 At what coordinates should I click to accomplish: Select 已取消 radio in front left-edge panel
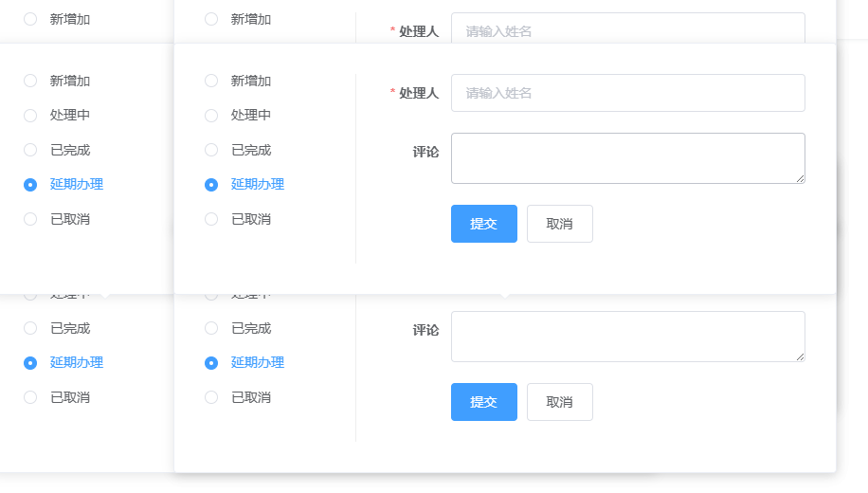(x=30, y=219)
